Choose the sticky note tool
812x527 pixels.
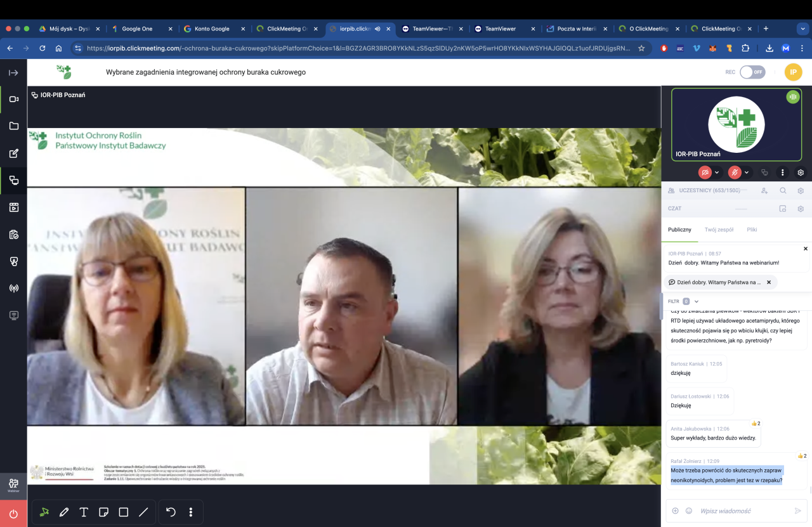pyautogui.click(x=103, y=512)
